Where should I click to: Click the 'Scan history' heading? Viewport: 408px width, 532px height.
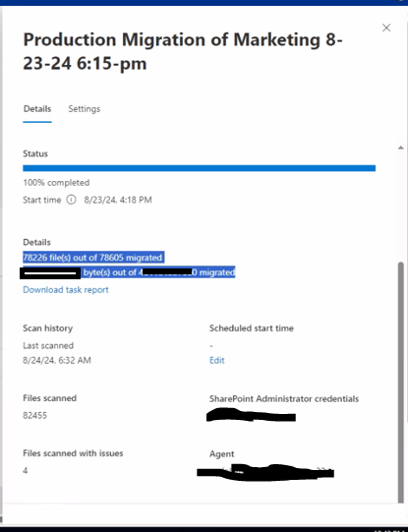coord(48,328)
